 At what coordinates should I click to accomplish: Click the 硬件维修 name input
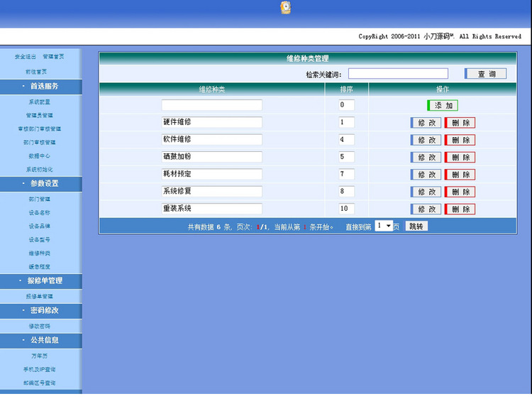(211, 122)
